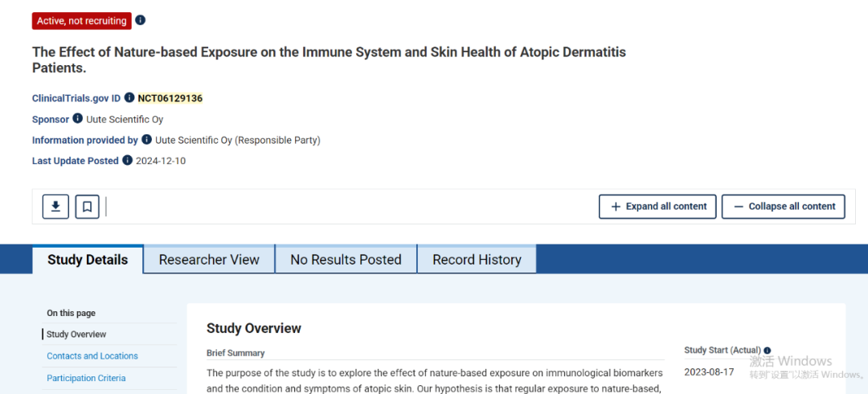This screenshot has width=868, height=394.
Task: Click info icon next to Sponsor label
Action: point(78,119)
